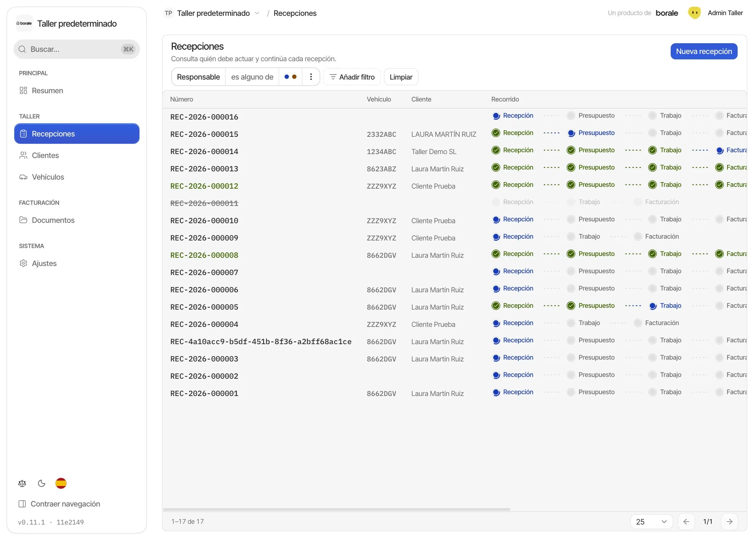The height and width of the screenshot is (540, 756).
Task: Open the Resumen dashboard icon
Action: click(23, 90)
